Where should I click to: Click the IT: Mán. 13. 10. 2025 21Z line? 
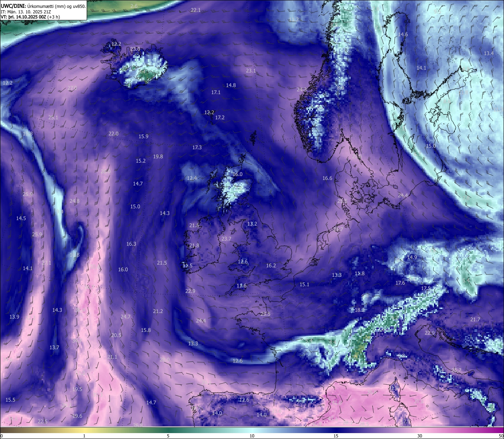pos(26,12)
